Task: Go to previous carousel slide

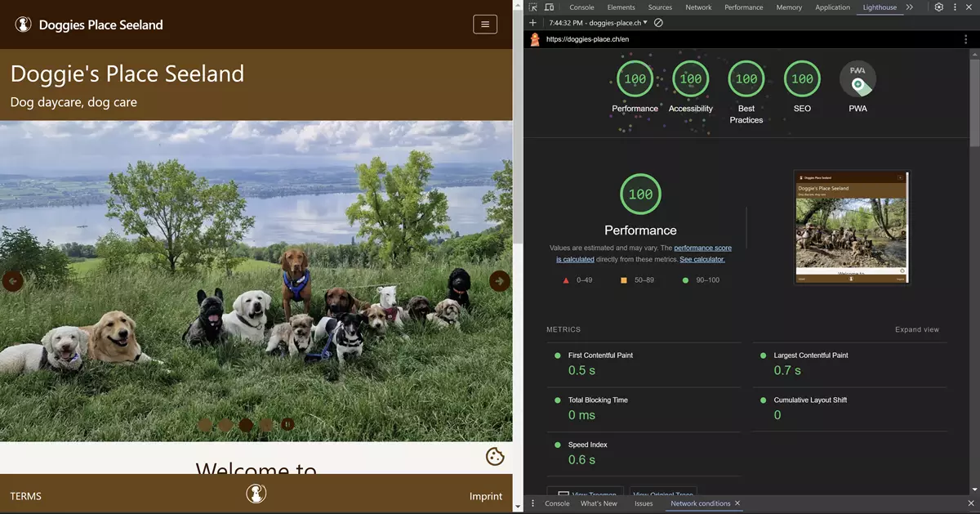Action: point(12,281)
